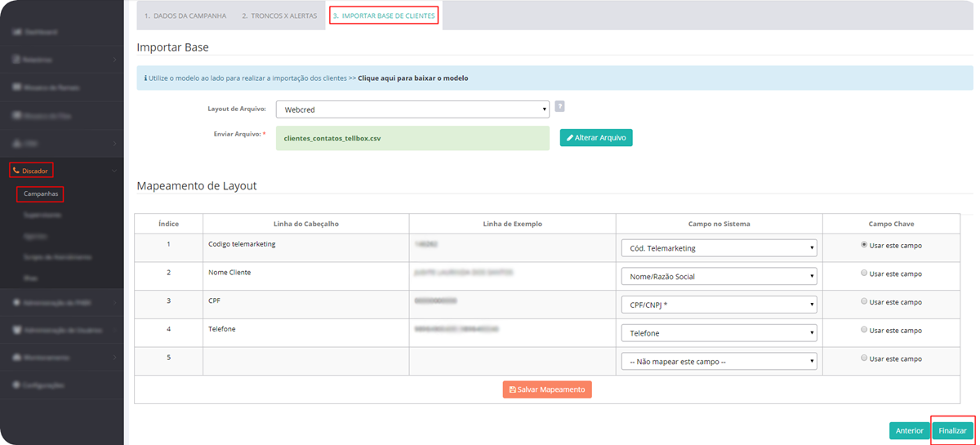Choose Codigo telemarketing as key field

pyautogui.click(x=865, y=245)
